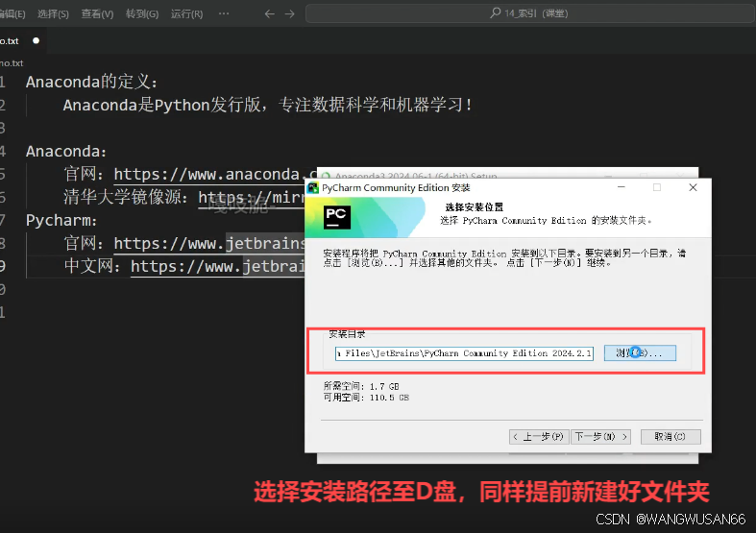Open the 编辑(E) menu
This screenshot has width=756, height=533.
12,14
